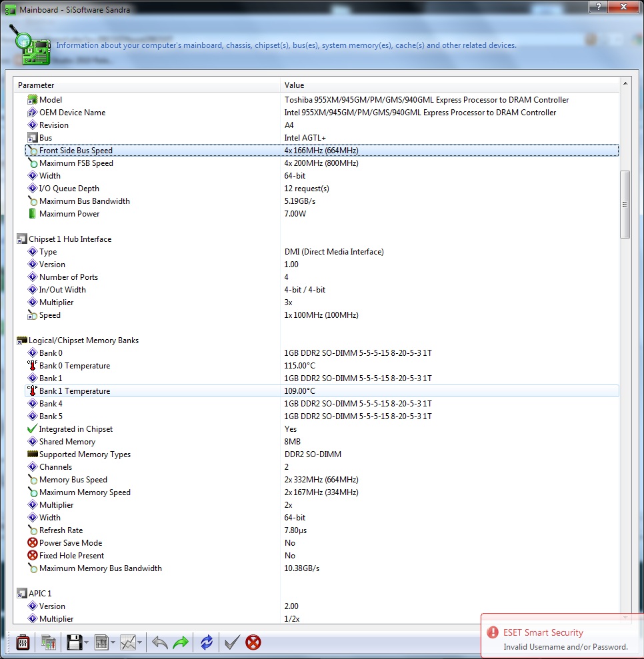Click the value 115.00°C
The width and height of the screenshot is (644, 659).
click(x=300, y=366)
